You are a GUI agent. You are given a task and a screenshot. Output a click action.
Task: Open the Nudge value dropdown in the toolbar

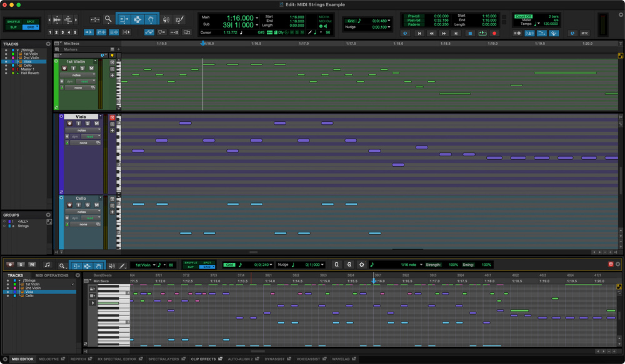(389, 27)
